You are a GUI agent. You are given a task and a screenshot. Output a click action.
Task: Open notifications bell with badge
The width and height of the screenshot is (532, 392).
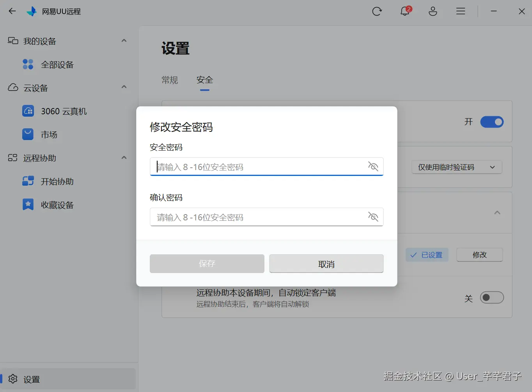405,11
